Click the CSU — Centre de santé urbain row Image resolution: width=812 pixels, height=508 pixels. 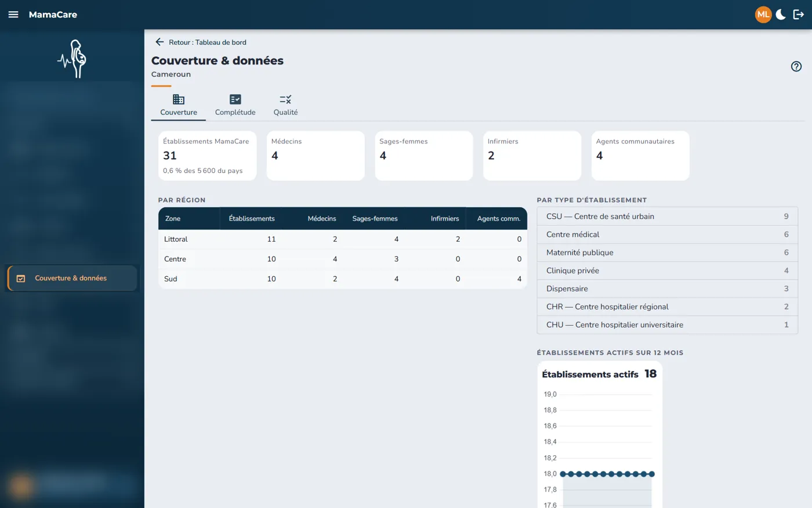click(668, 216)
